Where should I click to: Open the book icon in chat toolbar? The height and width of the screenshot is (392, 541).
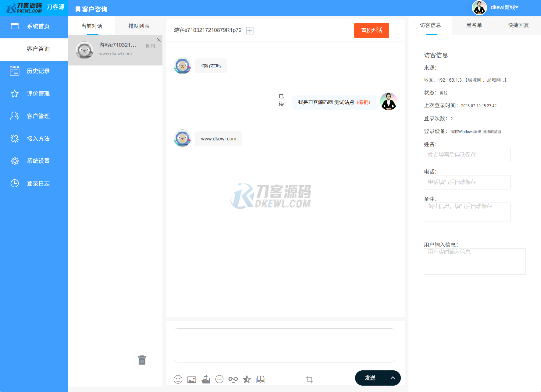[261, 379]
